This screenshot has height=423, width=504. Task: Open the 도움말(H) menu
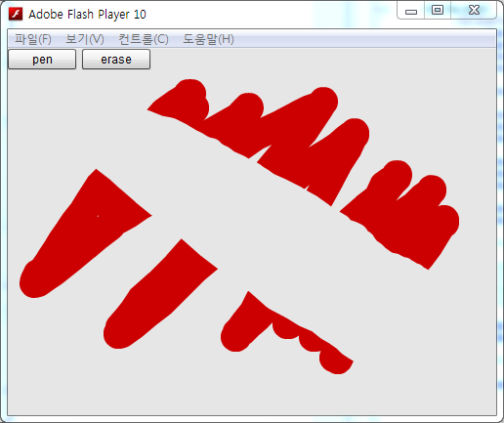pos(208,39)
